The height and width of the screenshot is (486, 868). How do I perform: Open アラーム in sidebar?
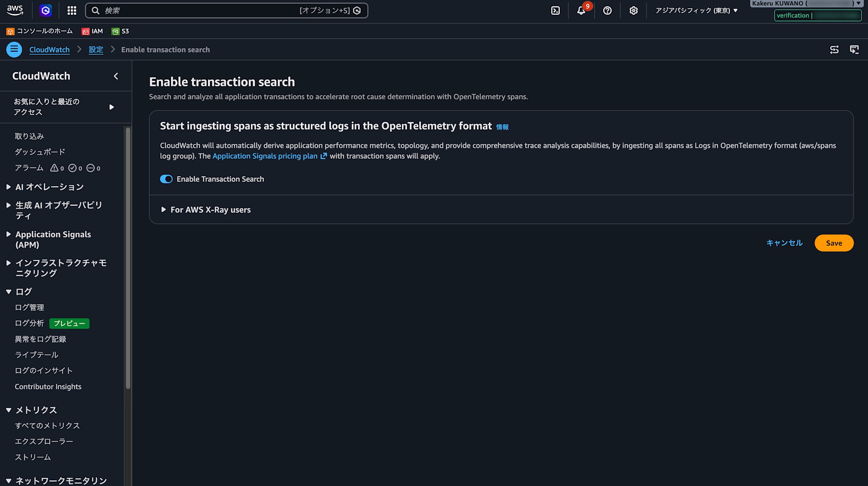pos(29,168)
